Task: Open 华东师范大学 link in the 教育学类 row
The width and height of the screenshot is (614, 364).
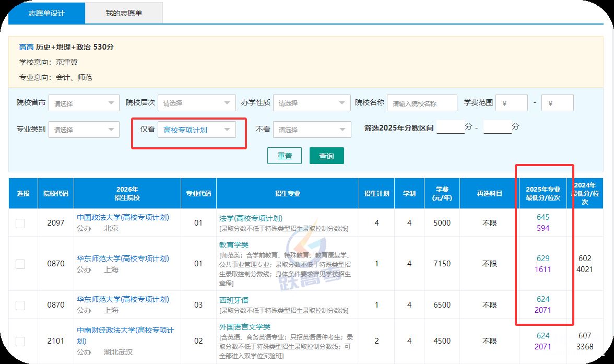Action: click(x=123, y=259)
